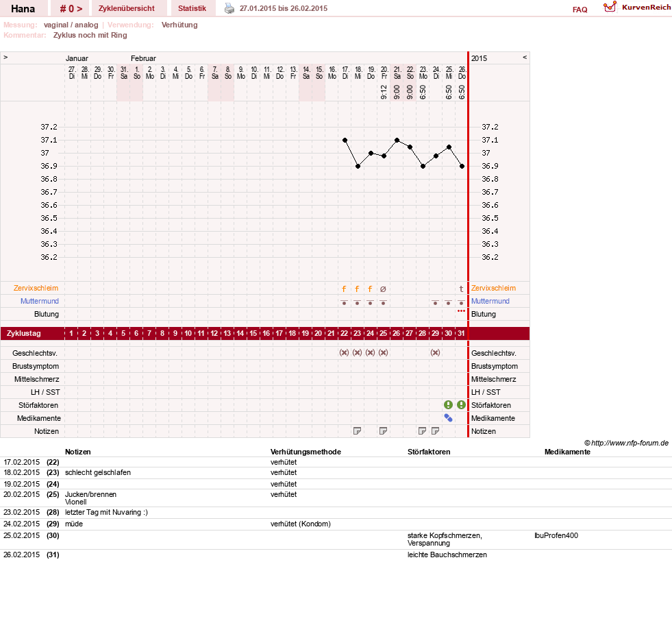Click Muttermund symbol on cycle day 23
Image resolution: width=672 pixels, height=621 pixels.
(357, 302)
